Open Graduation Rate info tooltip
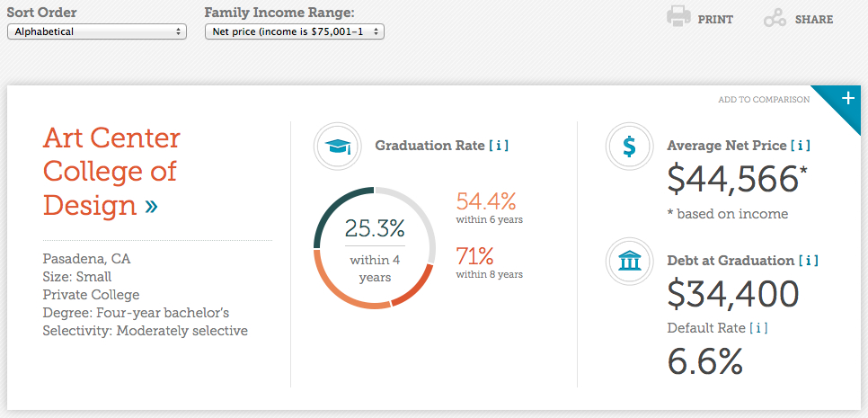The width and height of the screenshot is (868, 418). [x=499, y=146]
